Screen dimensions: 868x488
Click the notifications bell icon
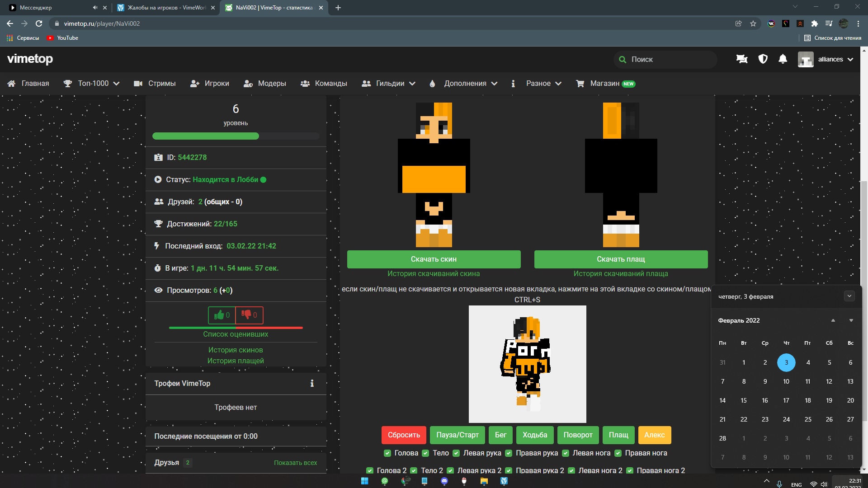(x=783, y=59)
